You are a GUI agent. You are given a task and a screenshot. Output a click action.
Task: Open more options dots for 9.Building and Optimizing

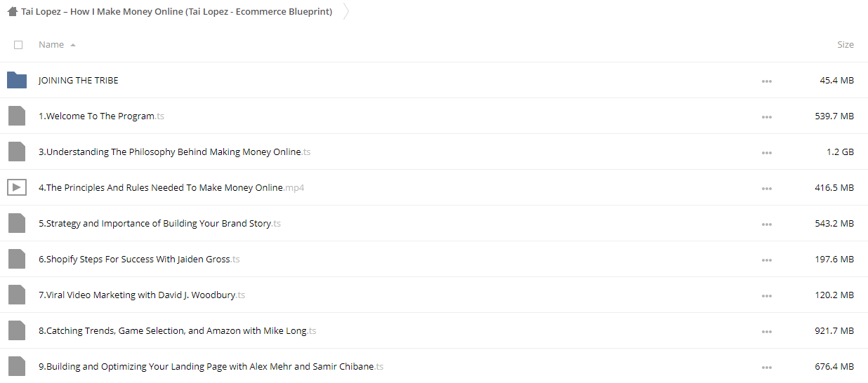pyautogui.click(x=766, y=368)
